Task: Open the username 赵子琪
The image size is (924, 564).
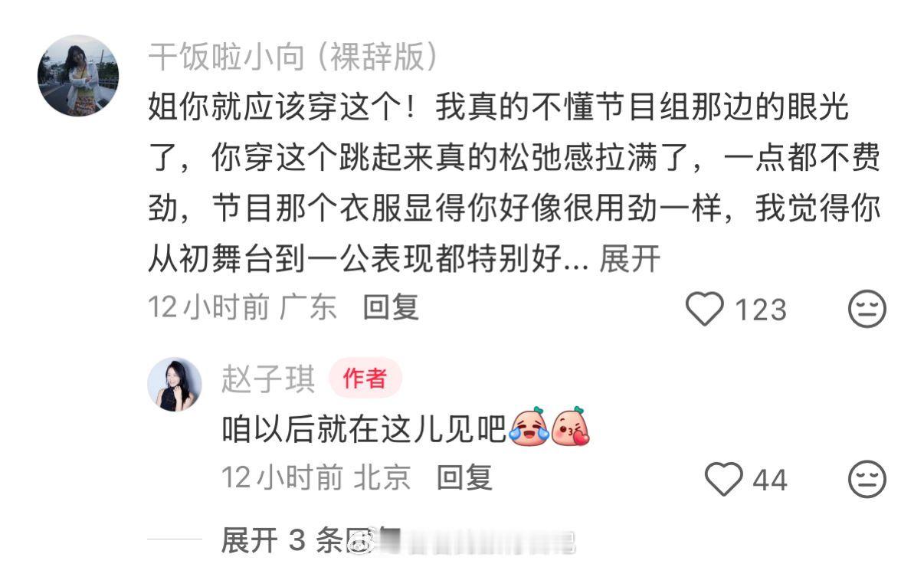Action: click(268, 379)
